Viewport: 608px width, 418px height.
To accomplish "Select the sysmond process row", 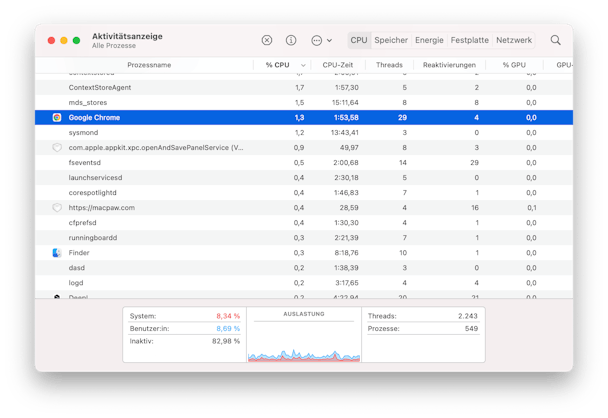I will (304, 133).
